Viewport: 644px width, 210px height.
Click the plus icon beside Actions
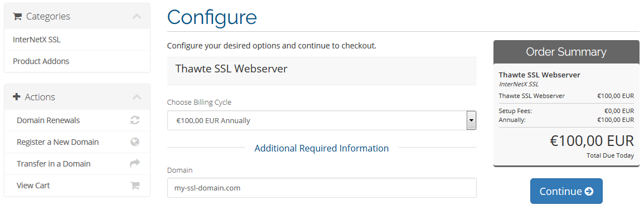tap(17, 97)
